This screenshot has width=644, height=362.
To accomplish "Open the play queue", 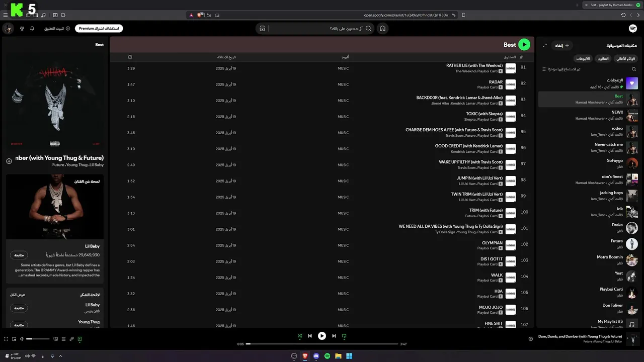I will tap(63, 339).
